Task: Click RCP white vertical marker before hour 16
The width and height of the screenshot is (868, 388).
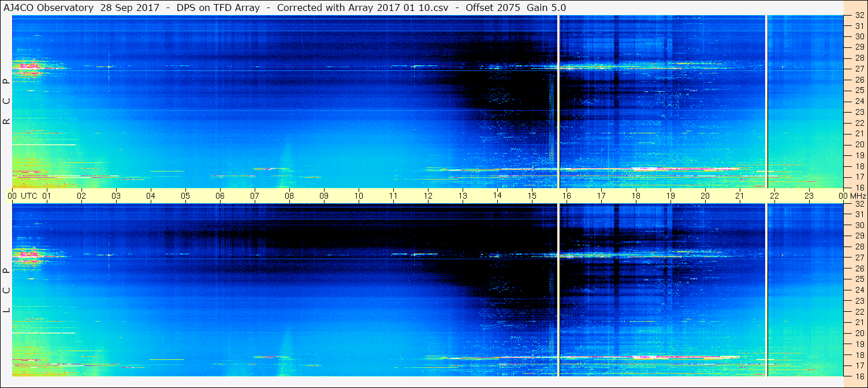Action: 558,102
